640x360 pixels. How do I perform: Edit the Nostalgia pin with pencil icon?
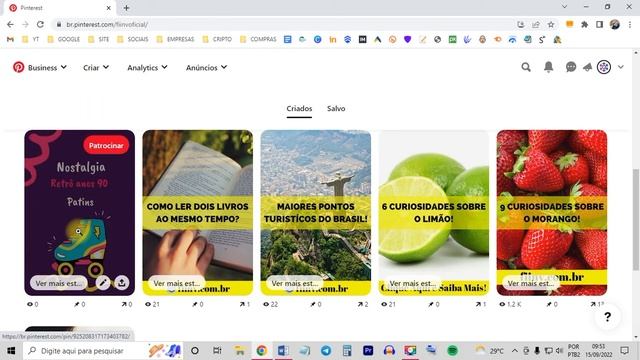103,282
